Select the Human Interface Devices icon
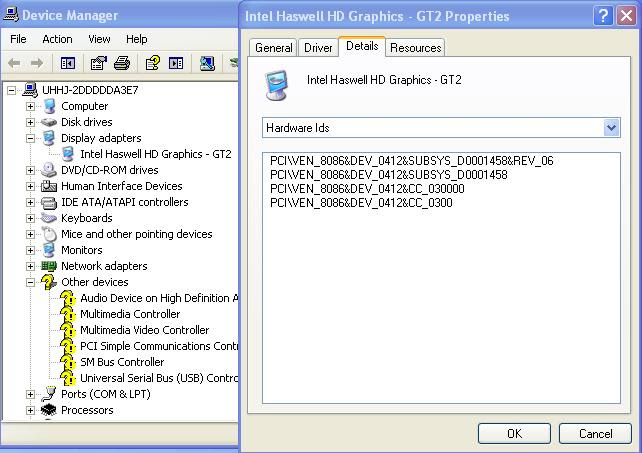The image size is (642, 453). [x=49, y=186]
